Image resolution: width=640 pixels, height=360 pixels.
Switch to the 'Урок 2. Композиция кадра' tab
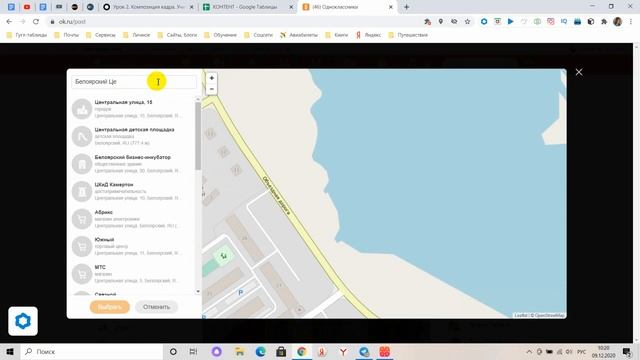(149, 7)
